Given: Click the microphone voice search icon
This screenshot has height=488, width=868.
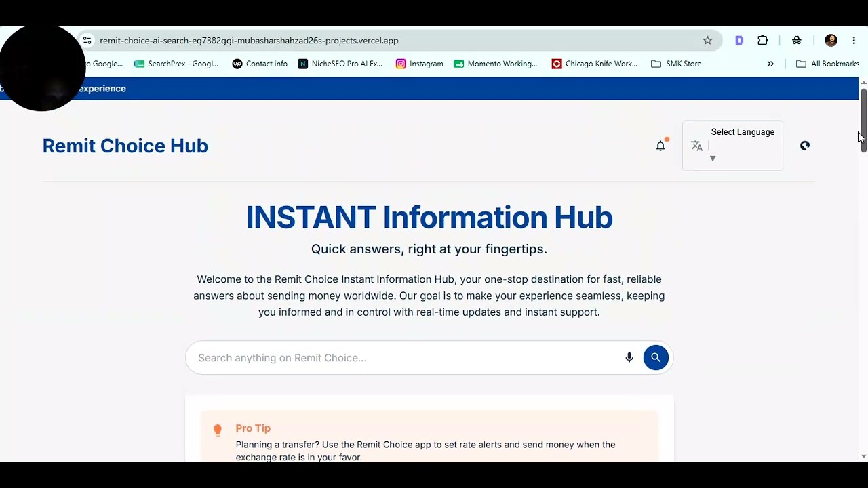Looking at the screenshot, I should point(629,357).
